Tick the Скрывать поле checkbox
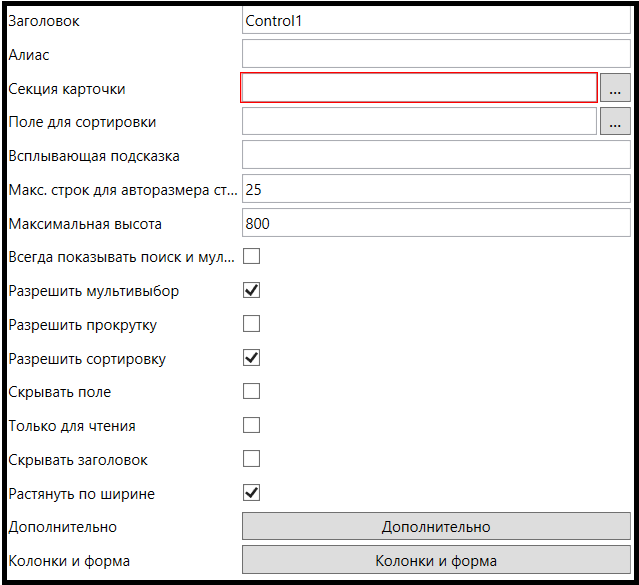This screenshot has width=639, height=585. coord(252,391)
